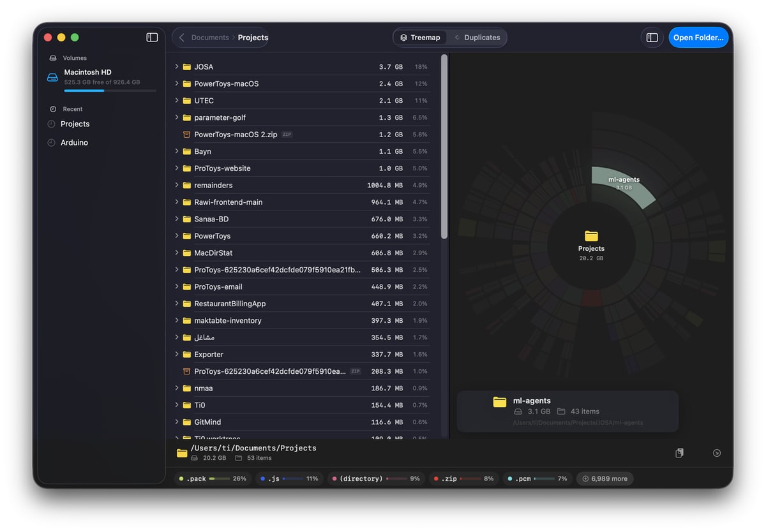Click Projects in the breadcrumb

(253, 38)
